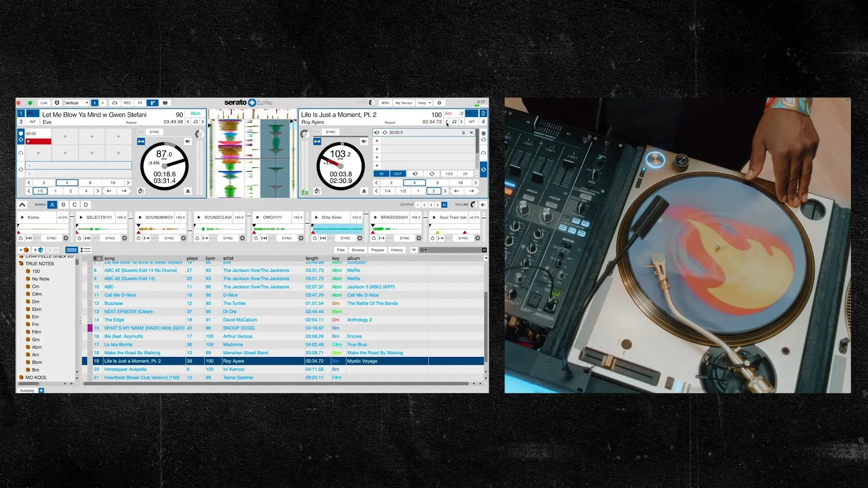Open the History panel
Screen dimensions: 868x488
point(397,250)
